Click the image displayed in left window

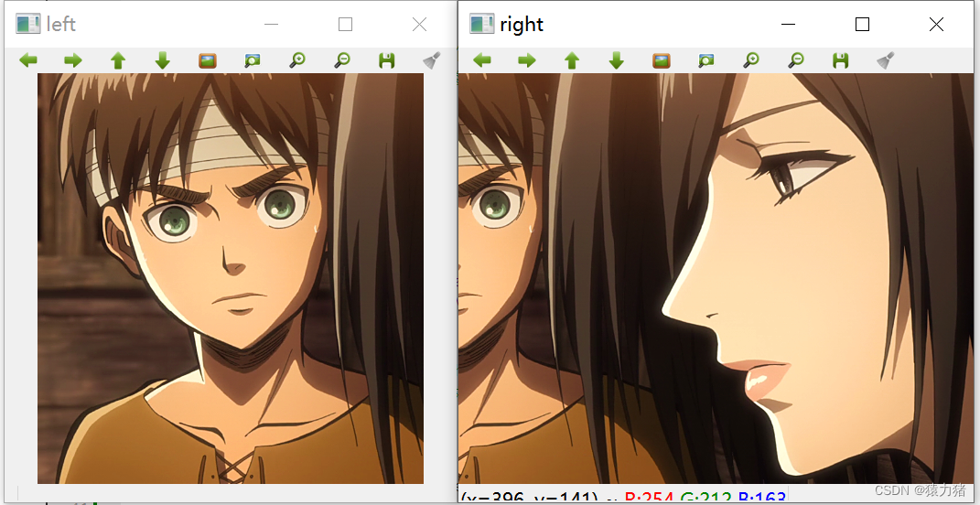(231, 278)
